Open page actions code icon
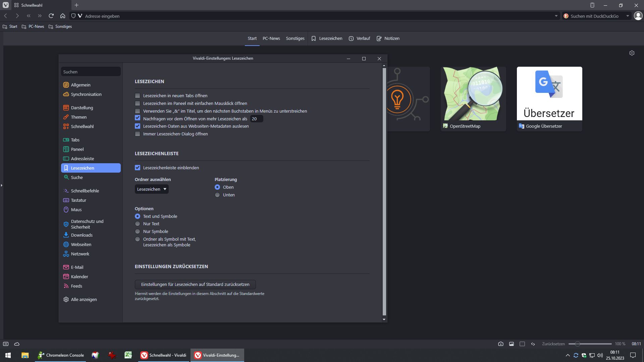Image resolution: width=644 pixels, height=362 pixels. [x=533, y=344]
